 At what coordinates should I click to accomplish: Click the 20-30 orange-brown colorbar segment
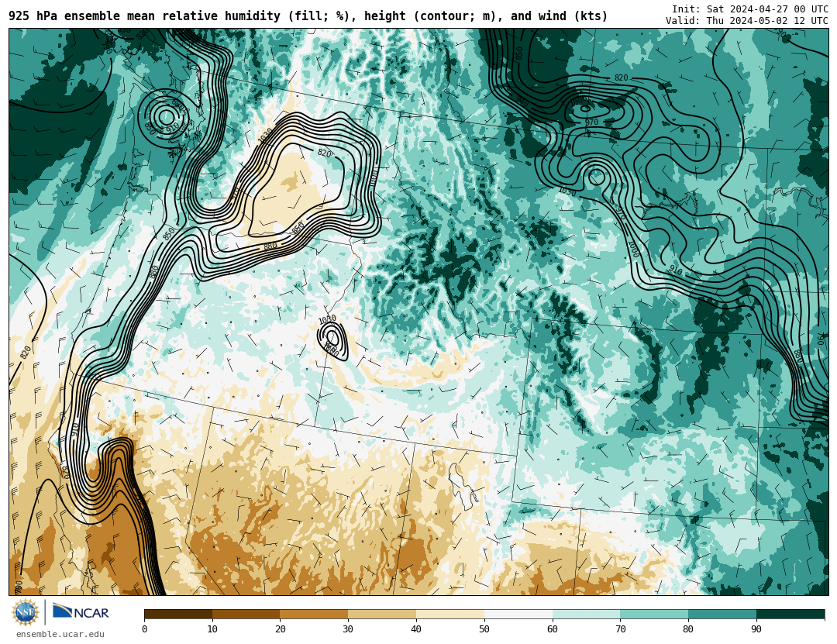click(314, 615)
